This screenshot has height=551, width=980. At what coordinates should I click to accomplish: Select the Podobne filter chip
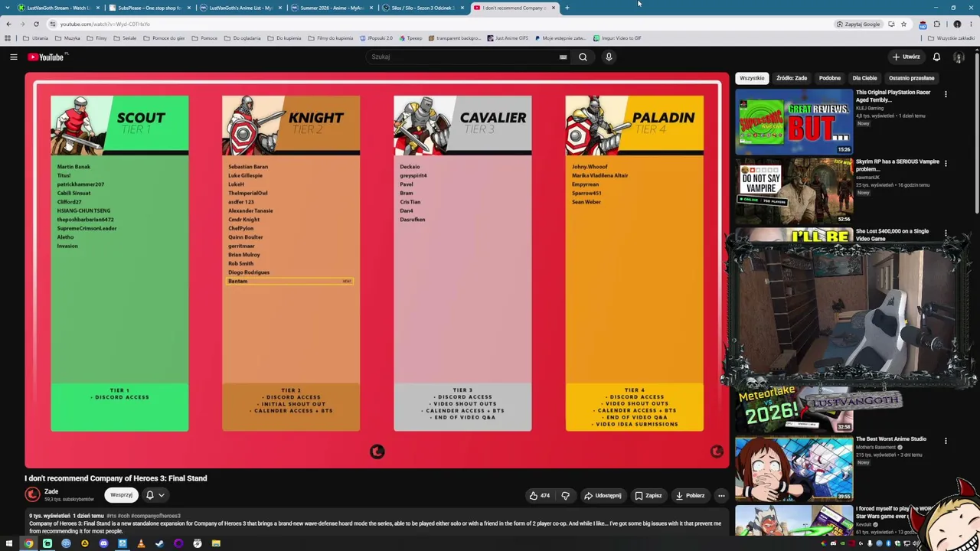point(830,78)
